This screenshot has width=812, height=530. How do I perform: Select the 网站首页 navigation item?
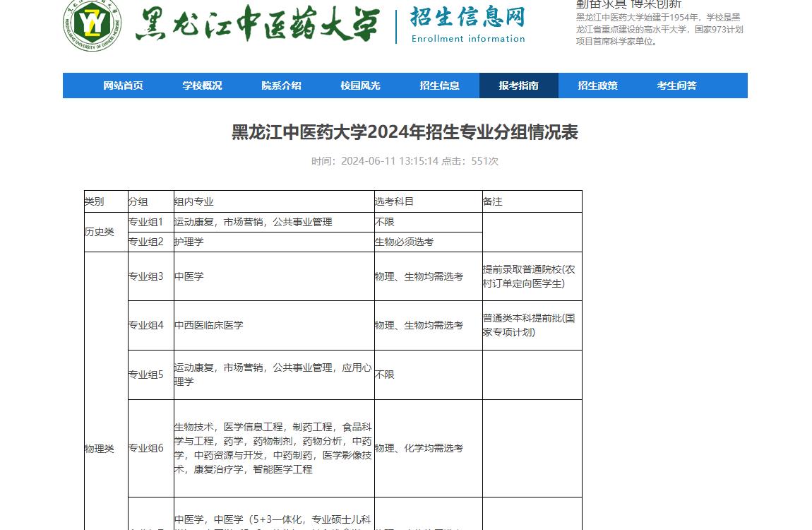click(124, 85)
